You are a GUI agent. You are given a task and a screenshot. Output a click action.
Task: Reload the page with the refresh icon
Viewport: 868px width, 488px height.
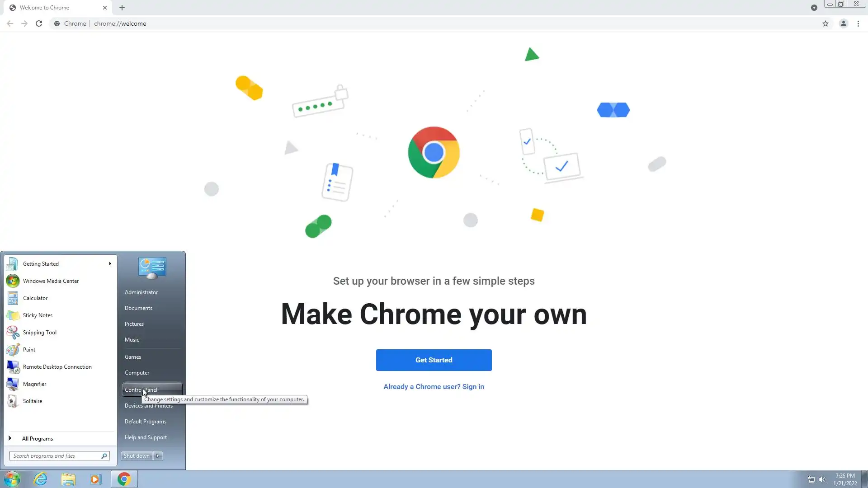(39, 23)
